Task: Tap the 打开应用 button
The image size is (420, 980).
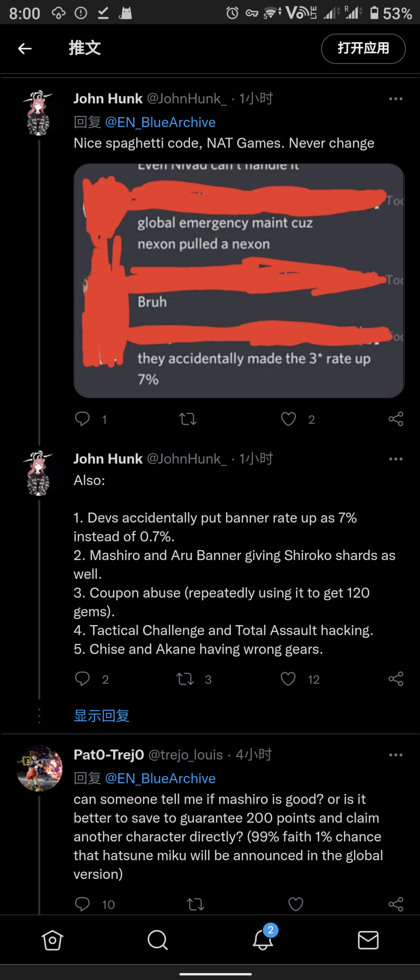Action: coord(363,48)
